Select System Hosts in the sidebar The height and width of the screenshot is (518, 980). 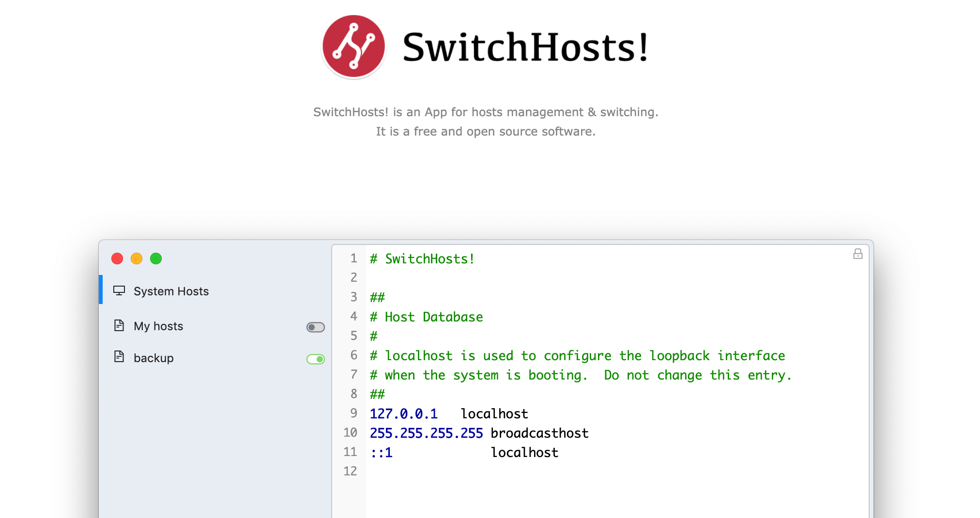coord(215,290)
